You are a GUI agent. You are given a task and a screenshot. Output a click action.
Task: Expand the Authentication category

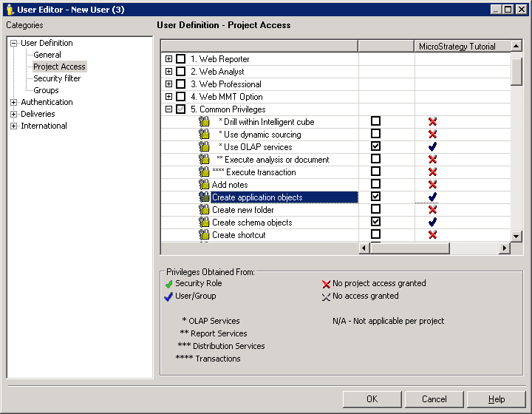[x=14, y=102]
